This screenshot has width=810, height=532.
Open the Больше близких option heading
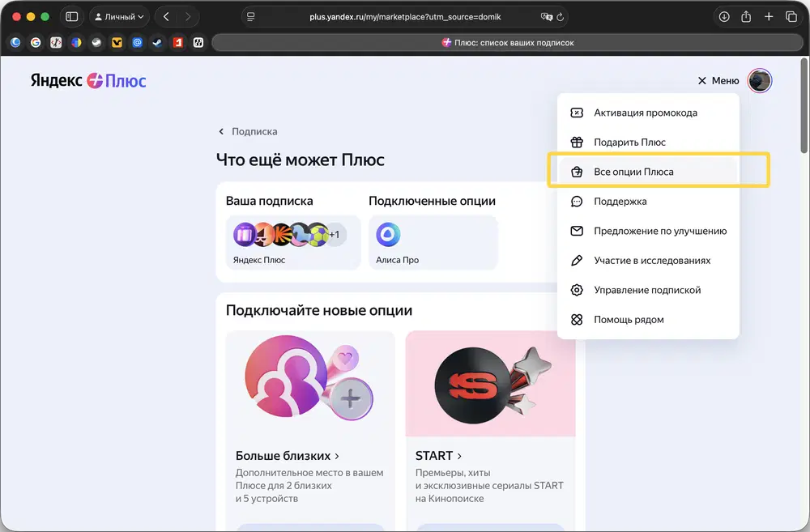(288, 456)
